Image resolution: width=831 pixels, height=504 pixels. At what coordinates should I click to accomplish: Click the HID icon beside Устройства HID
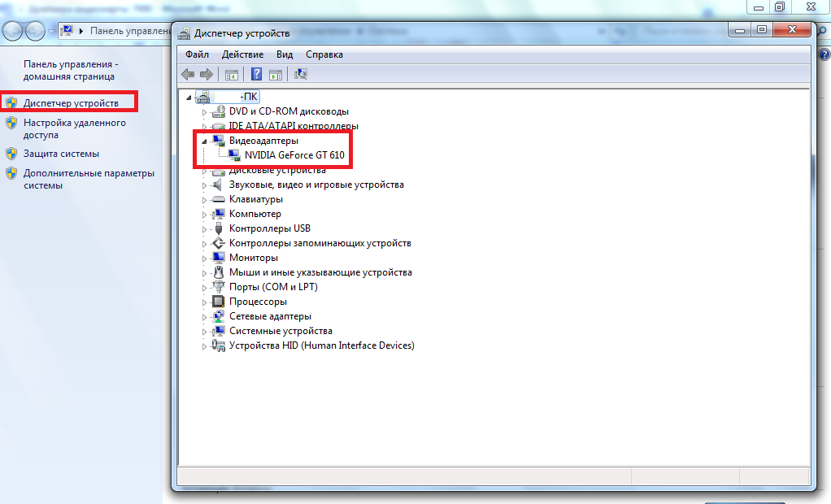pyautogui.click(x=219, y=345)
